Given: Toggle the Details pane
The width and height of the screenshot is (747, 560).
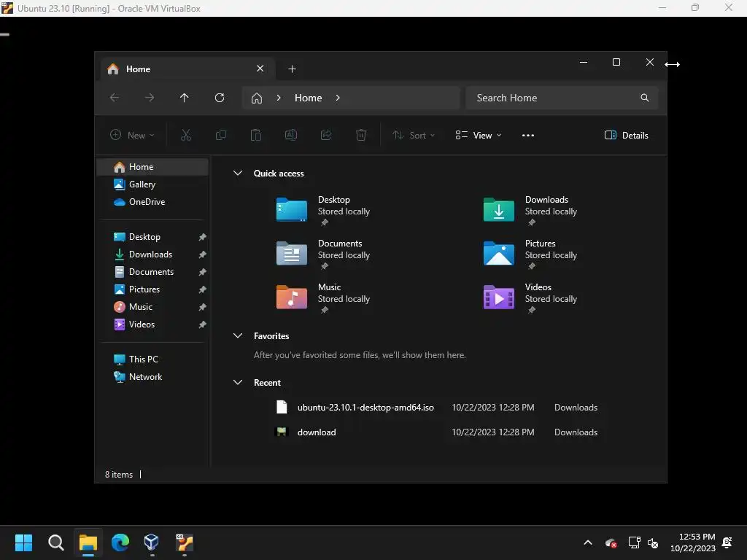Looking at the screenshot, I should coord(626,135).
